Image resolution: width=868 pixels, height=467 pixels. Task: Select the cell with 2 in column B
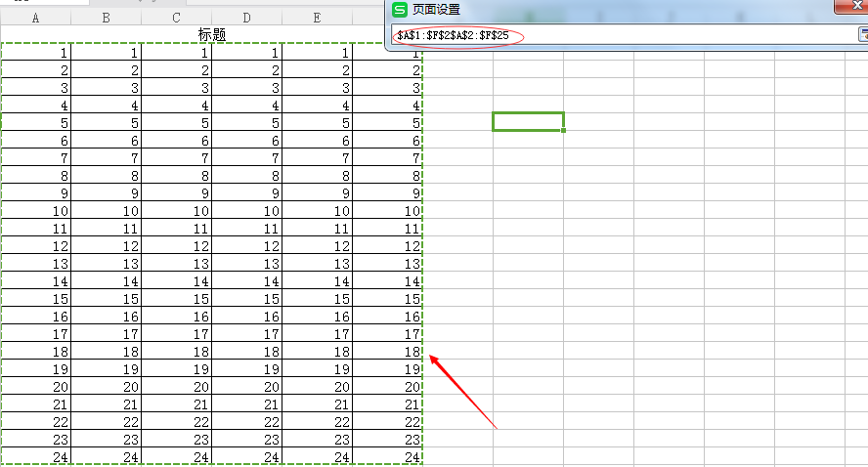[x=107, y=70]
